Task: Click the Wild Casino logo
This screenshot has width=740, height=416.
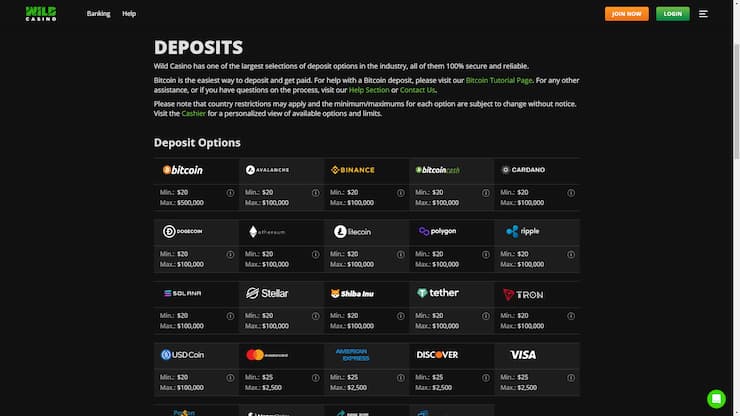Action: pyautogui.click(x=41, y=14)
